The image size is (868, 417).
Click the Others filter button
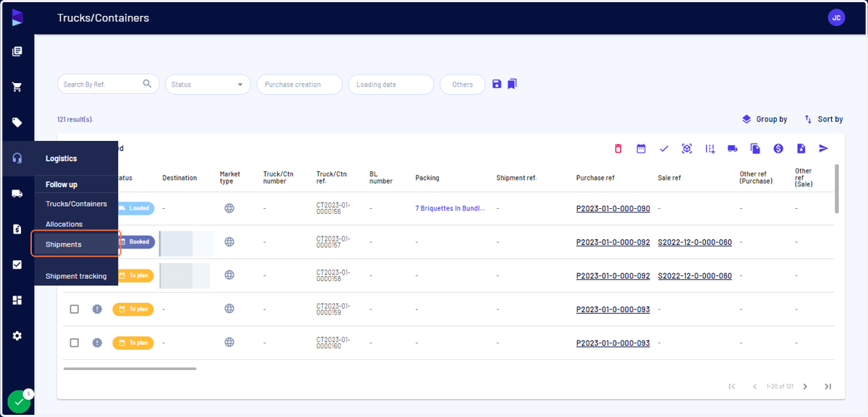pos(462,85)
